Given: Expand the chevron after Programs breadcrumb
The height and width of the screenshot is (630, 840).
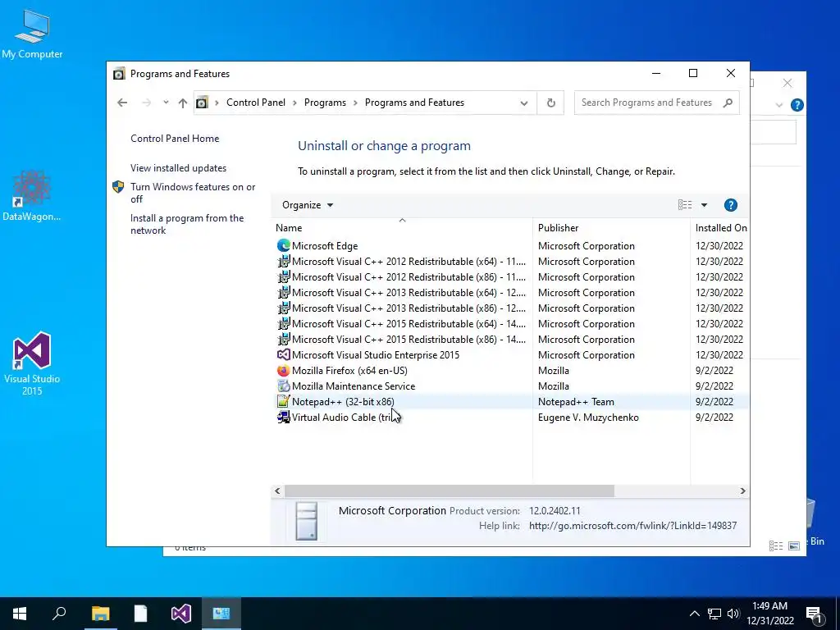Looking at the screenshot, I should tap(355, 103).
